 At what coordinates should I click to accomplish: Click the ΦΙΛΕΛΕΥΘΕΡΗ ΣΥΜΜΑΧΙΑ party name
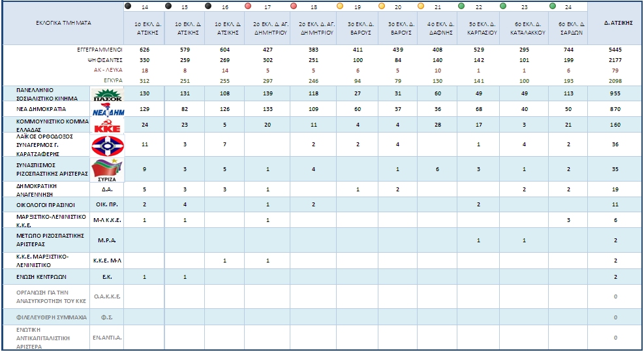click(x=52, y=317)
